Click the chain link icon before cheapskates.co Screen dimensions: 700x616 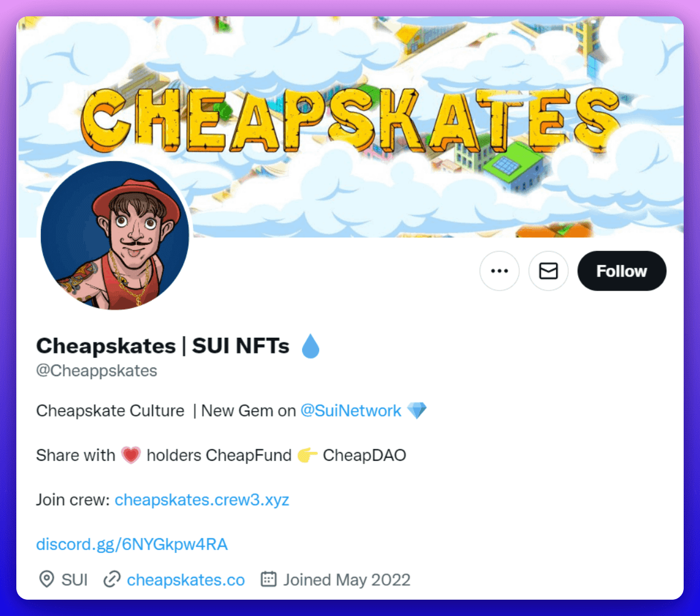tap(111, 579)
